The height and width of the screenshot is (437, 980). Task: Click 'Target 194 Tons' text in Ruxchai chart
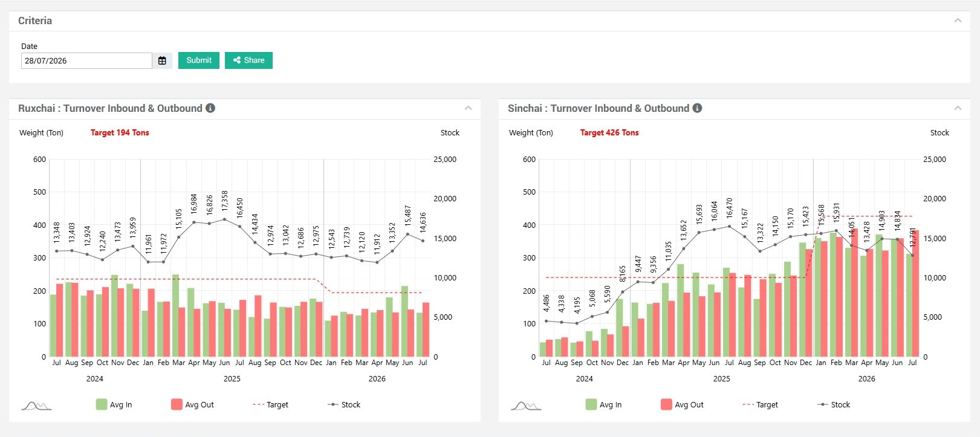click(x=120, y=132)
